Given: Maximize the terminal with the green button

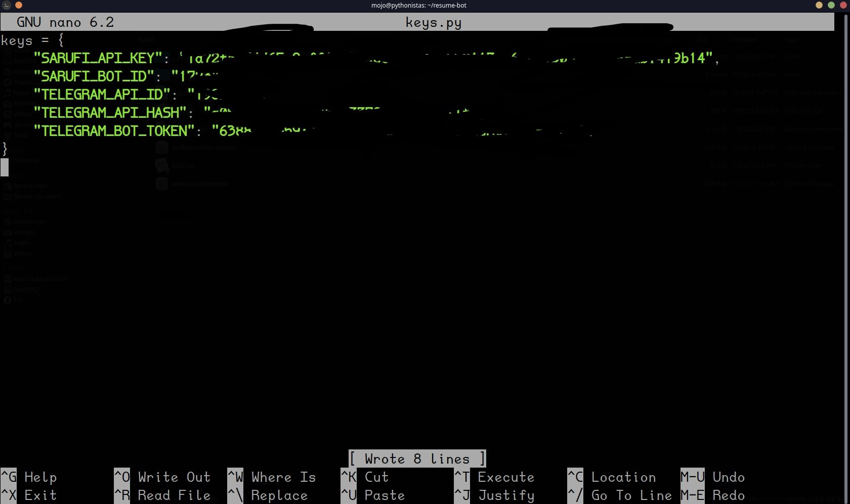Looking at the screenshot, I should tap(831, 5).
